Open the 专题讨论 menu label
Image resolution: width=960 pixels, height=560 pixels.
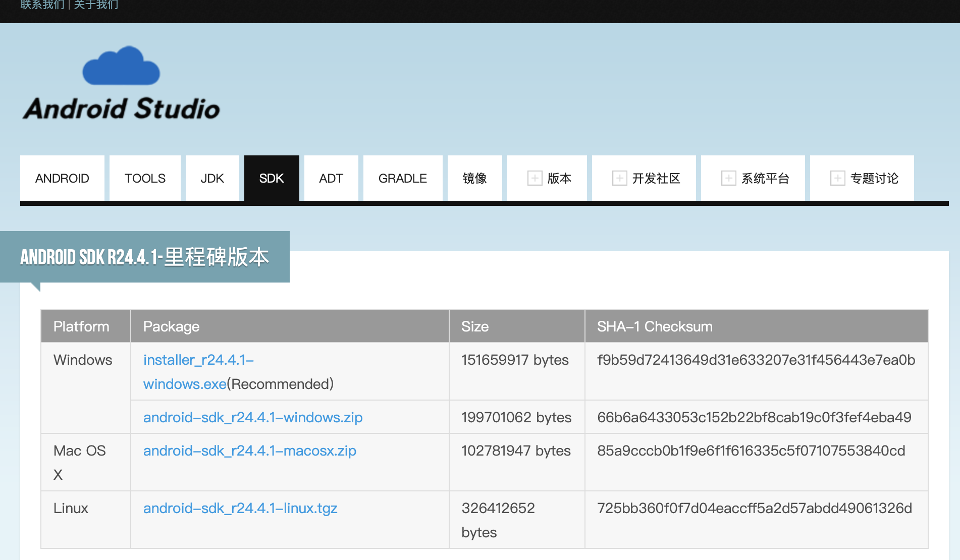point(874,178)
